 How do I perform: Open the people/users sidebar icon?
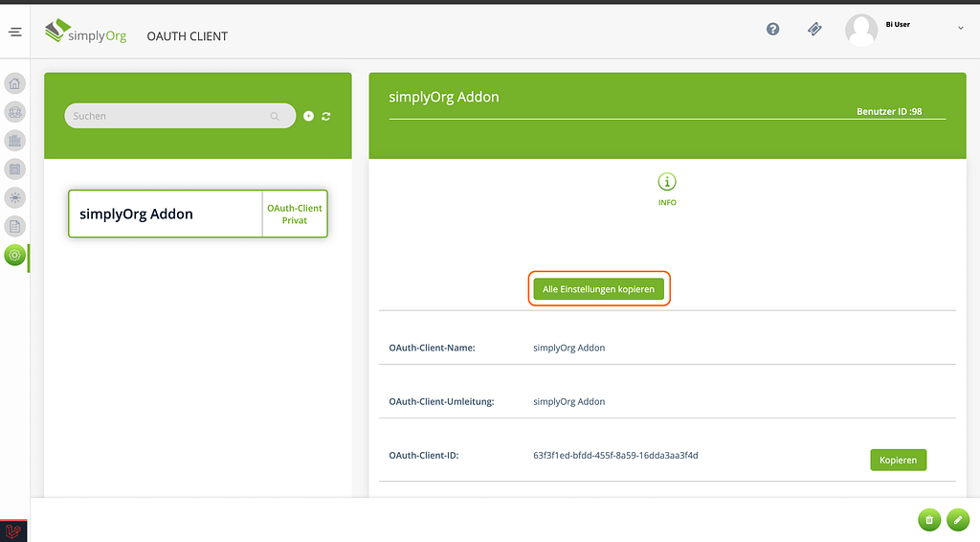[x=15, y=112]
